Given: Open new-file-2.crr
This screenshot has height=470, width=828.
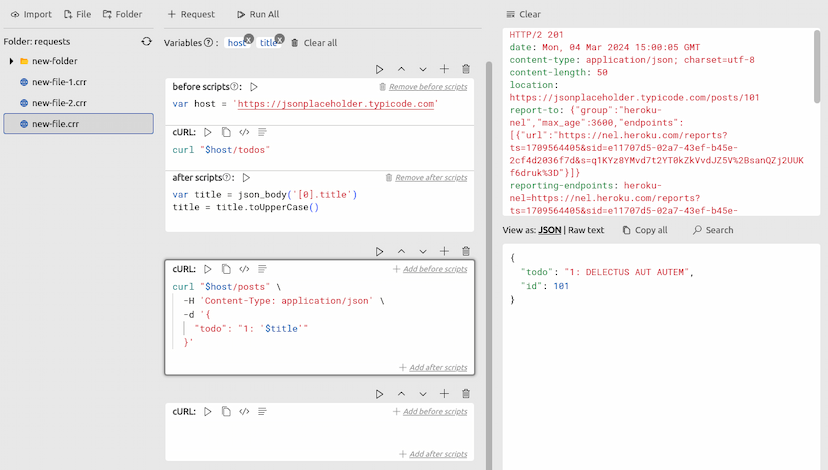Looking at the screenshot, I should tap(59, 103).
